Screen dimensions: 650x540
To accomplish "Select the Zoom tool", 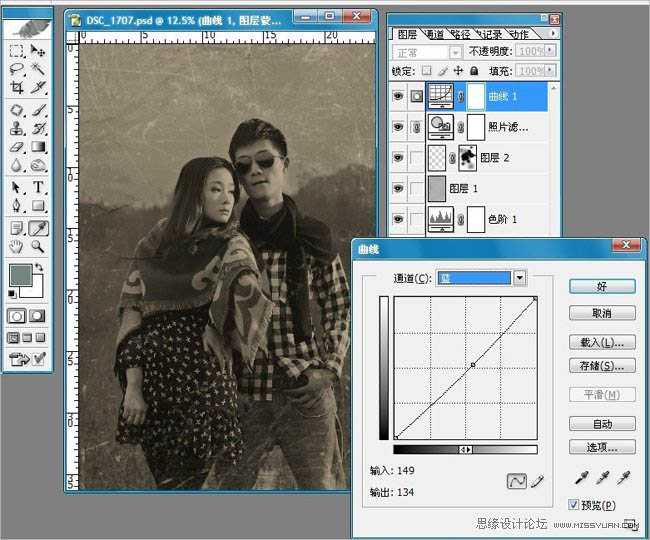I will [x=38, y=247].
